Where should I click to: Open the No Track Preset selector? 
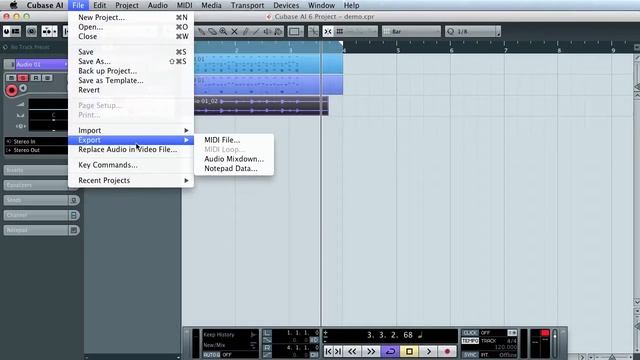coord(34,47)
